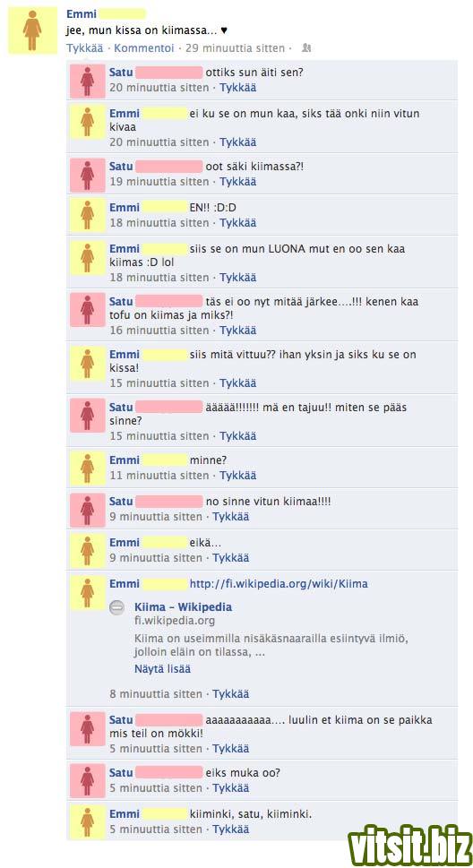Expand the link preview with Näytä lisää

click(x=162, y=669)
